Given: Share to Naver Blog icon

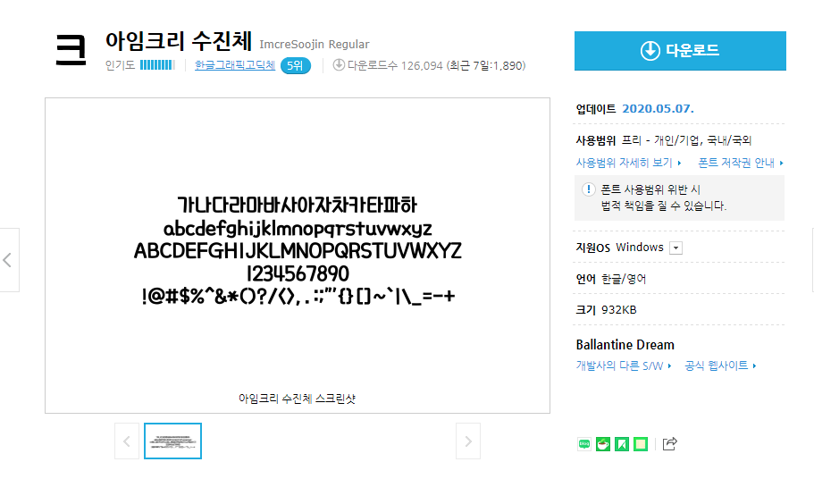Looking at the screenshot, I should (584, 444).
